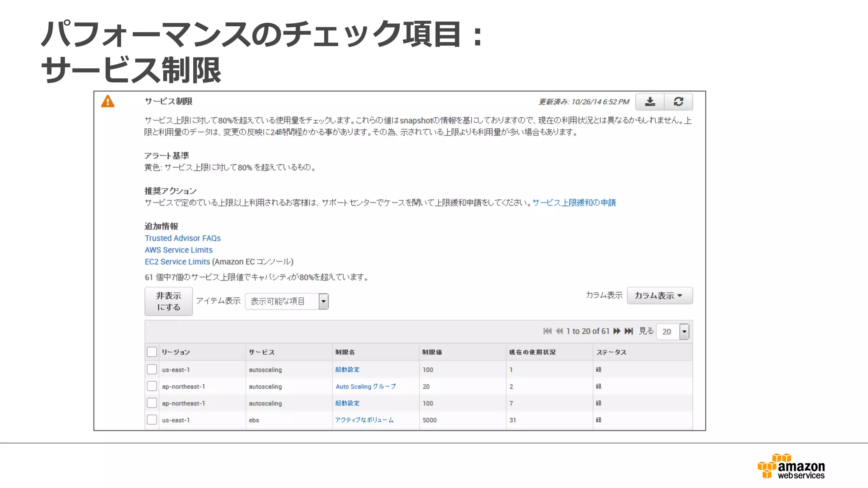Click the refresh check icon
868x488 pixels.
[679, 102]
